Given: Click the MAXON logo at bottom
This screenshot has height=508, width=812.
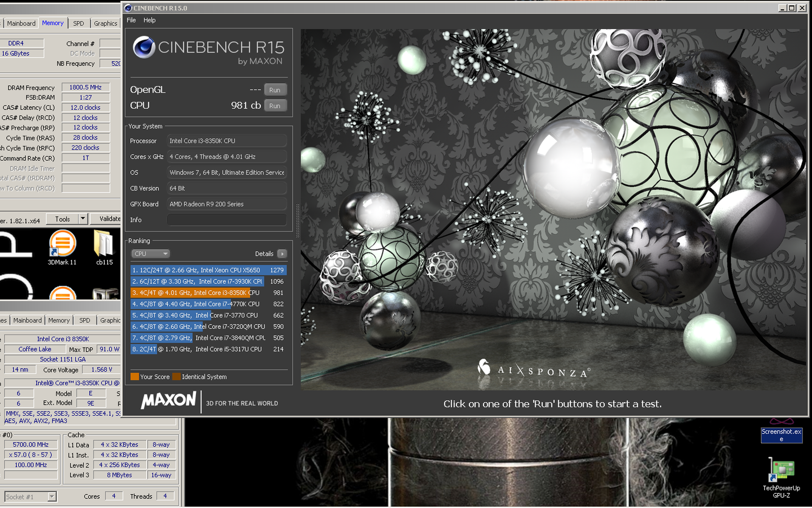Looking at the screenshot, I should pyautogui.click(x=168, y=401).
